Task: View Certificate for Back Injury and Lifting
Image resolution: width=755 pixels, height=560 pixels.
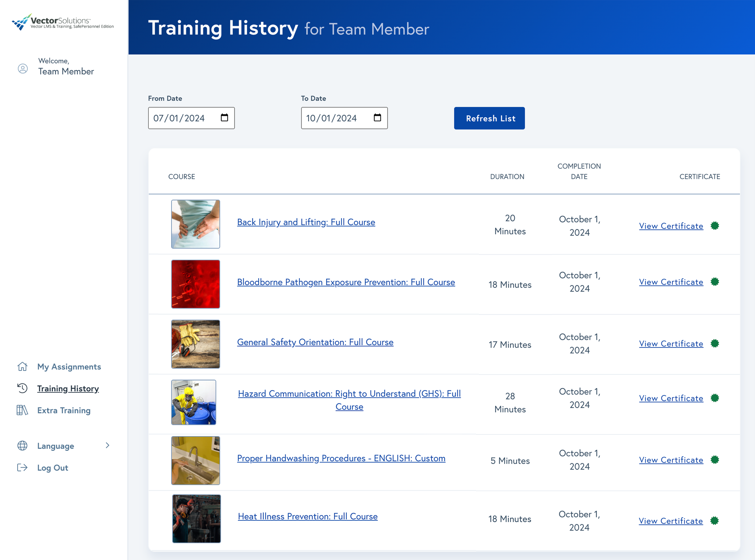Action: (x=671, y=226)
